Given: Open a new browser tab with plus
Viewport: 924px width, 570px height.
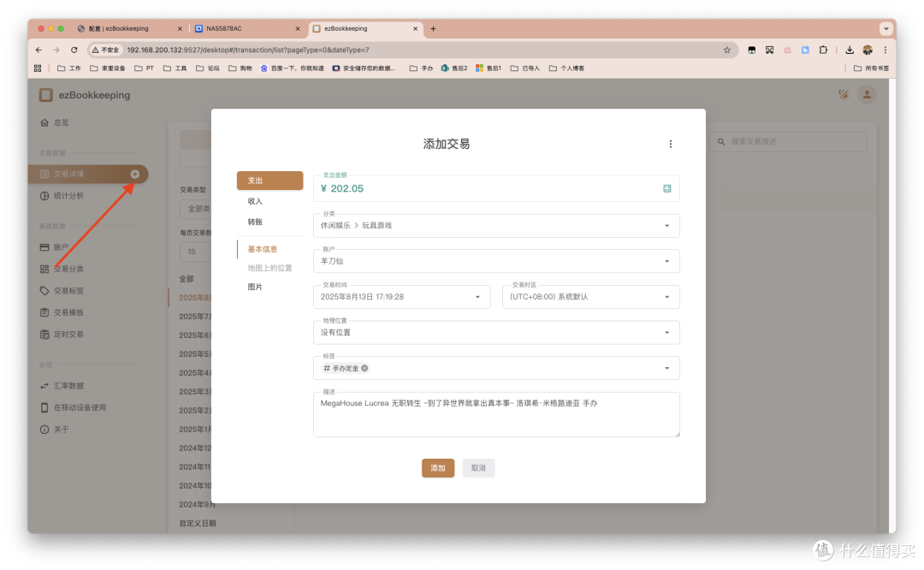Looking at the screenshot, I should [x=433, y=28].
